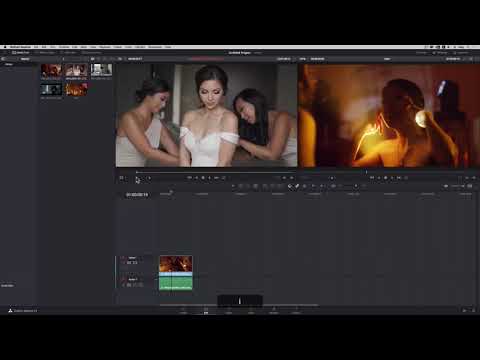Click the timeline timecode display
The width and height of the screenshot is (480, 360).
pyautogui.click(x=137, y=195)
